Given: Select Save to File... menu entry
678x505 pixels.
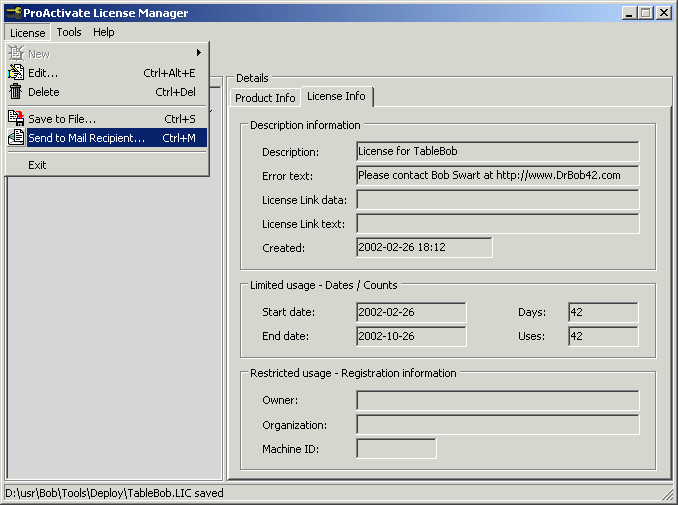Looking at the screenshot, I should (x=107, y=118).
